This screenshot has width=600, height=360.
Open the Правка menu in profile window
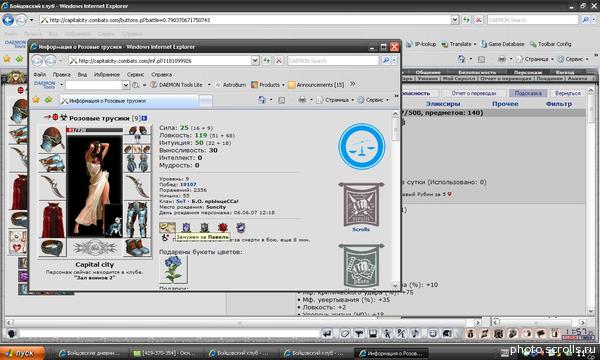61,74
